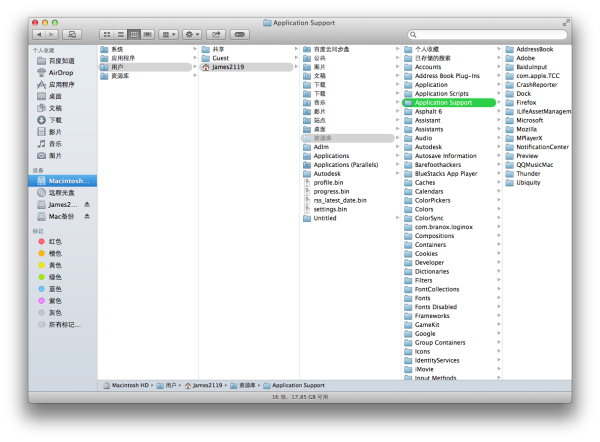Select Cover Flow view button
This screenshot has width=600, height=442.
tap(148, 34)
